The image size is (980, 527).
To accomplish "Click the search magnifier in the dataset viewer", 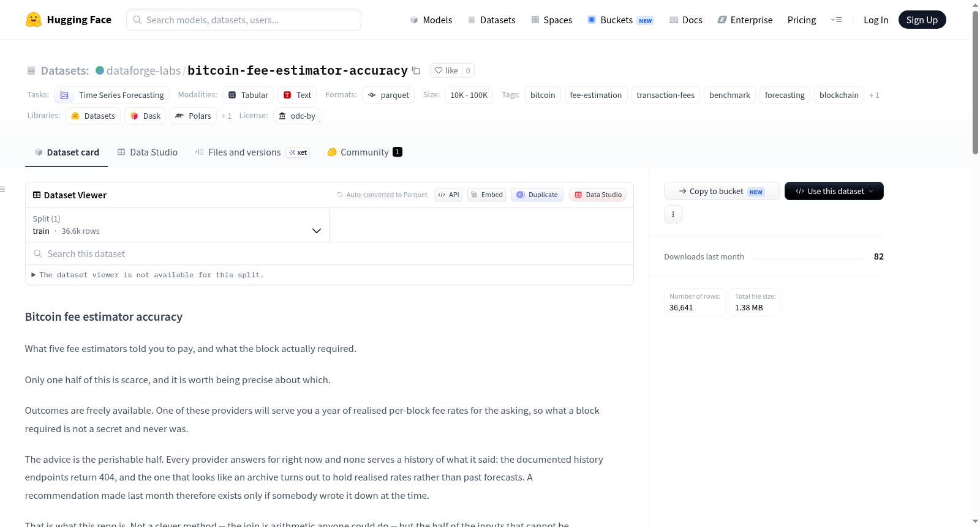I will pyautogui.click(x=38, y=253).
